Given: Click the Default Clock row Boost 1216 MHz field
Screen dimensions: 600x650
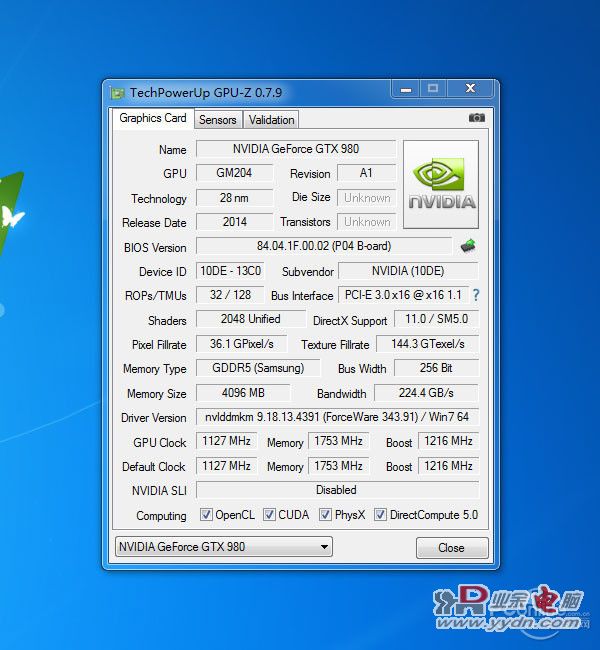Looking at the screenshot, I should pos(449,466).
